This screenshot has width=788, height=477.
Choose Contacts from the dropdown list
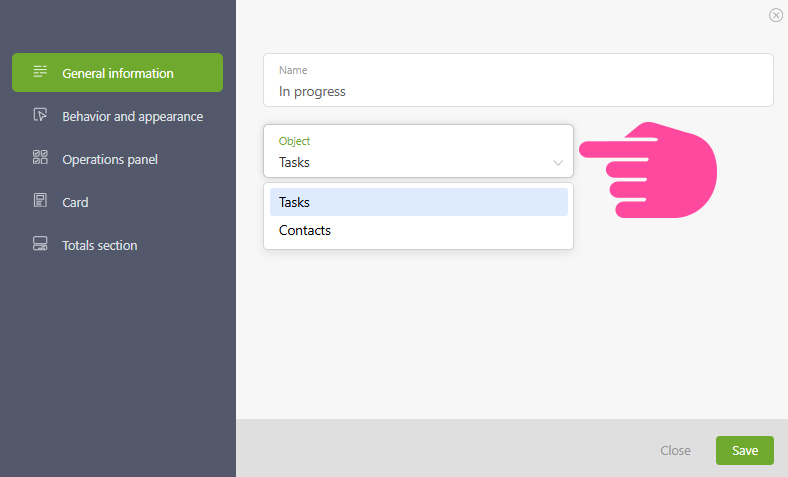(x=419, y=230)
